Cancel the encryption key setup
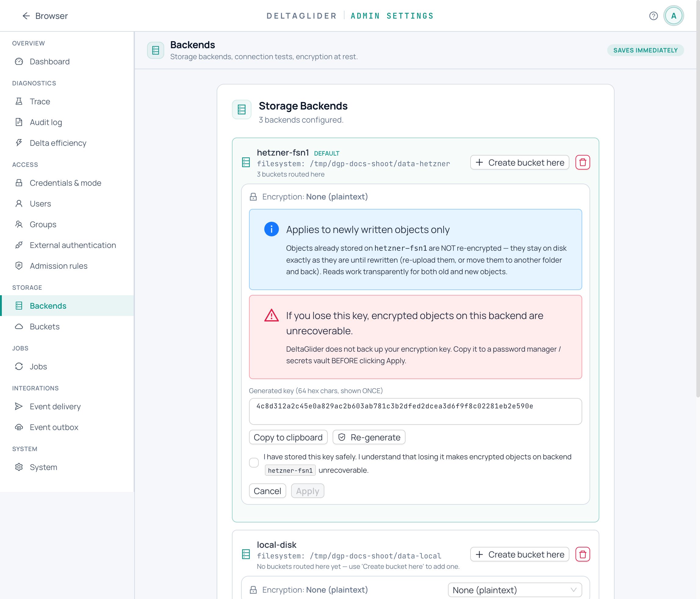This screenshot has width=700, height=599. pos(267,491)
